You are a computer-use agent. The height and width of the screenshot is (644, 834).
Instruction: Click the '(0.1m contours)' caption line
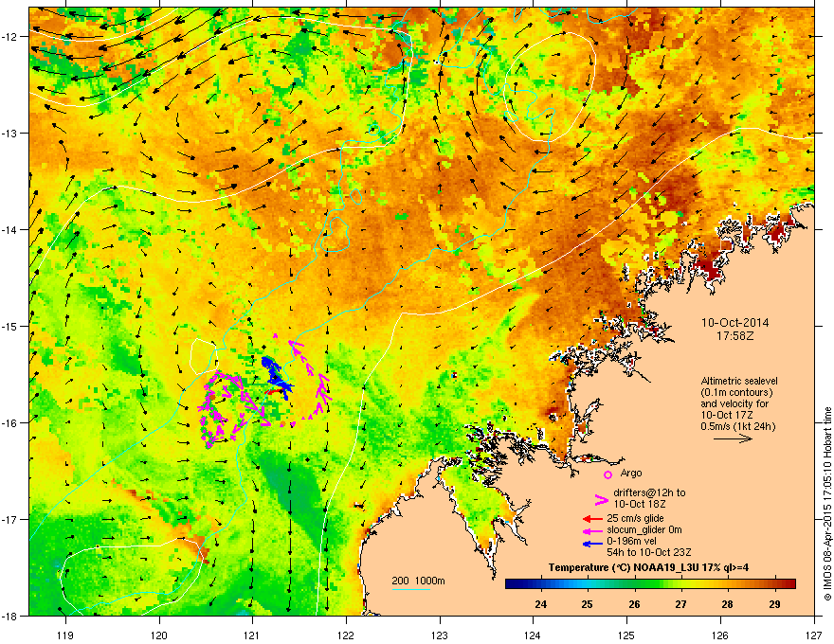(736, 392)
